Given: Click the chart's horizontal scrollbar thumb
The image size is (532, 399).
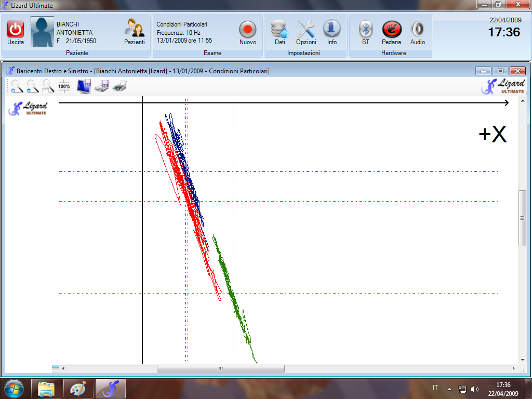Looking at the screenshot, I should (x=220, y=368).
